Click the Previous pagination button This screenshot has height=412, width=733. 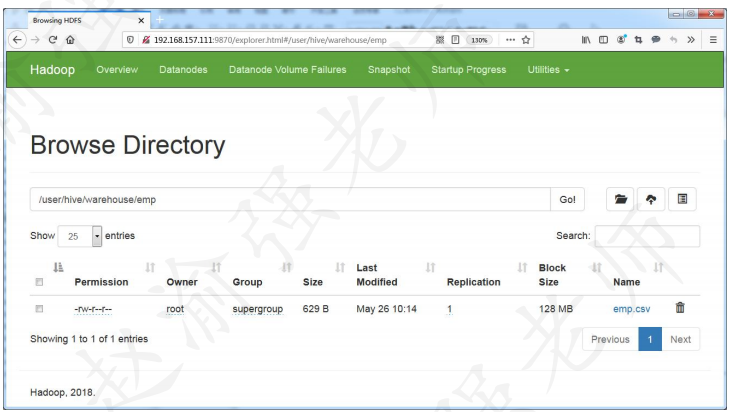click(x=610, y=339)
